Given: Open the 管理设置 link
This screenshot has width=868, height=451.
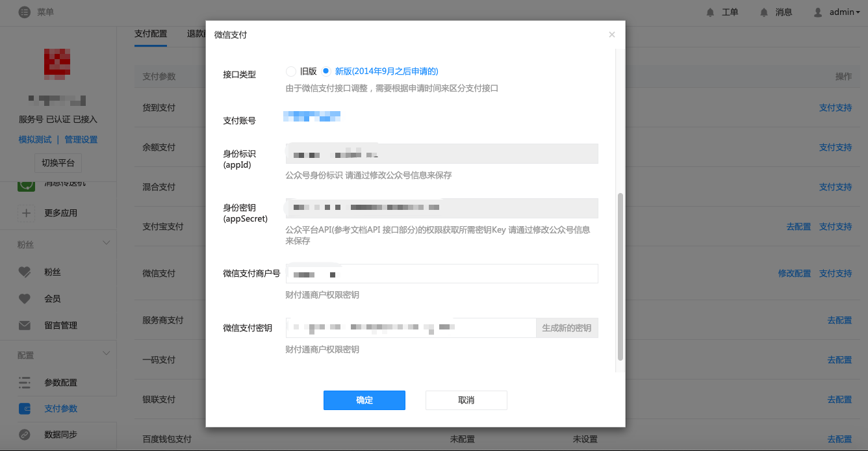Looking at the screenshot, I should point(81,140).
